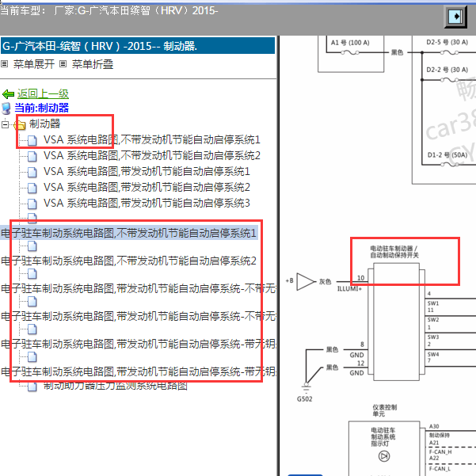The image size is (476, 476).
Task: Click the 仪表控制单元 label in the diagram
Action: [385, 410]
